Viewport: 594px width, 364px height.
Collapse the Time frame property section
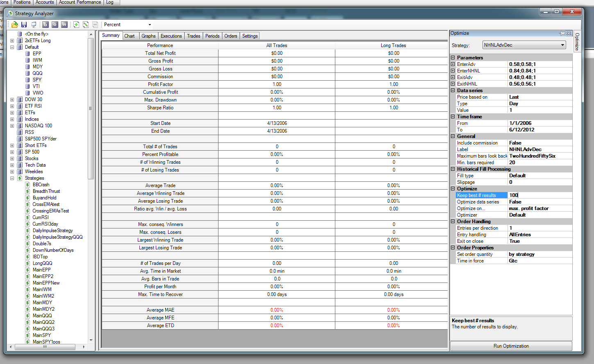[x=453, y=117]
